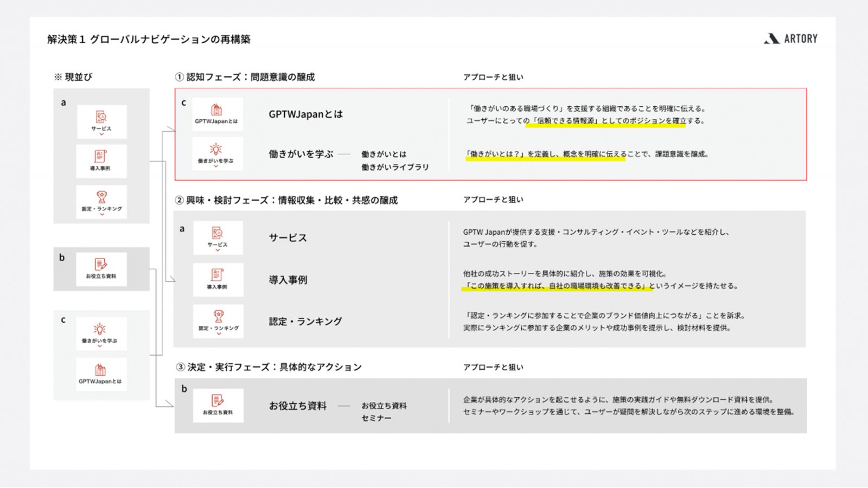This screenshot has height=488, width=868.
Task: Open the お役立ち資料 icon in 現並び group b
Action: click(101, 269)
